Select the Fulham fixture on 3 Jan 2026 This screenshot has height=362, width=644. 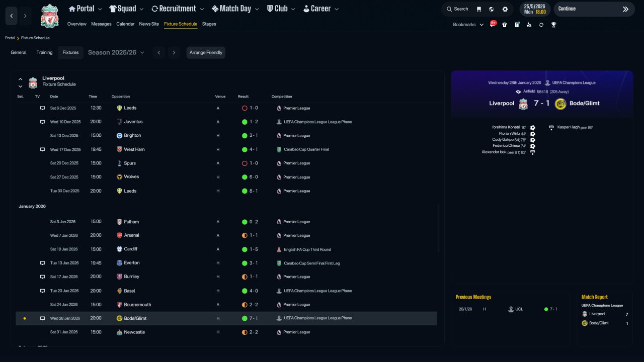(226, 222)
